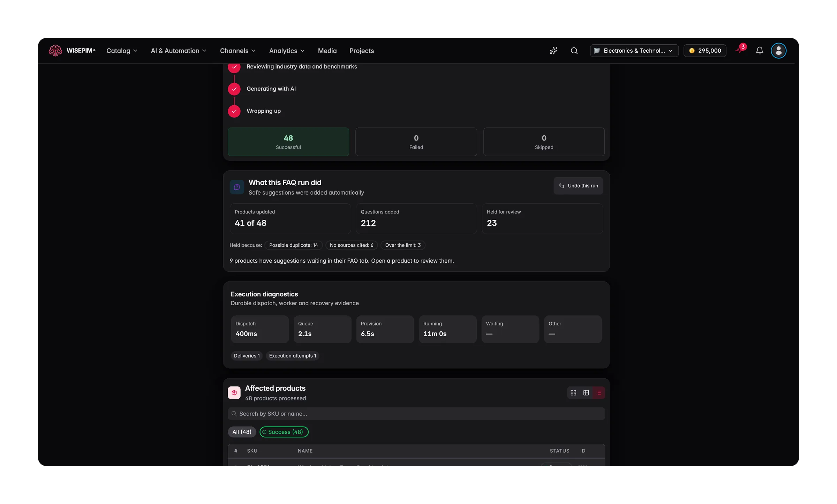Open the search magnifier in top bar
This screenshot has height=504, width=837.
click(574, 51)
